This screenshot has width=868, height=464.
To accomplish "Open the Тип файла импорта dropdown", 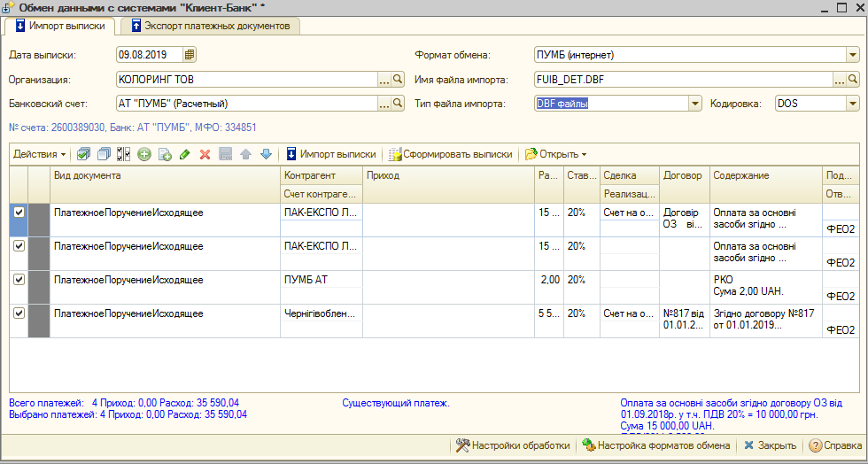I will [695, 104].
